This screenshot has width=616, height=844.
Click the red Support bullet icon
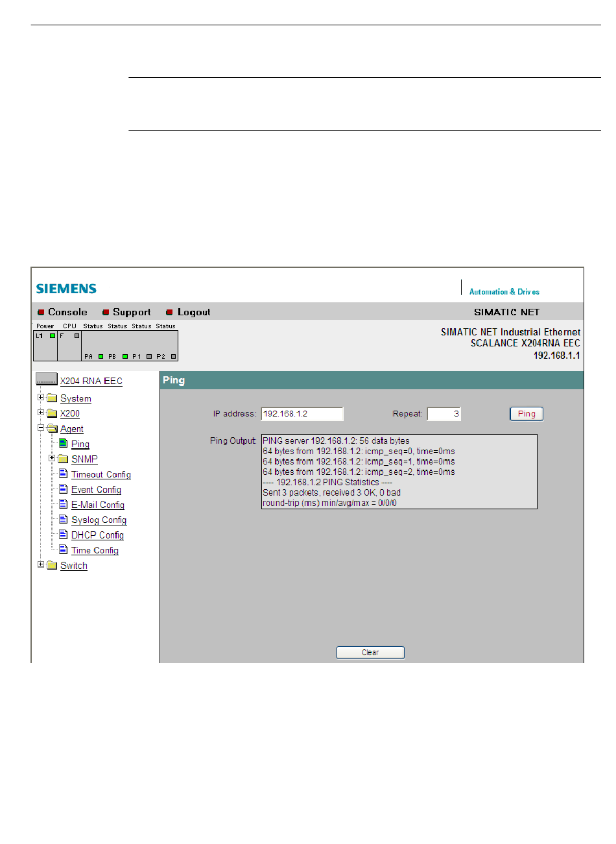tap(106, 313)
